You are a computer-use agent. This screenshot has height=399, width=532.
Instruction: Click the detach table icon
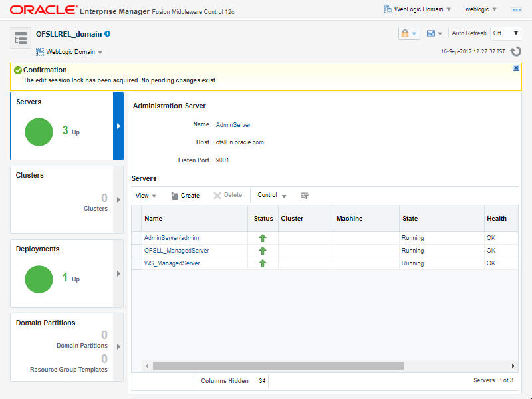click(x=304, y=195)
